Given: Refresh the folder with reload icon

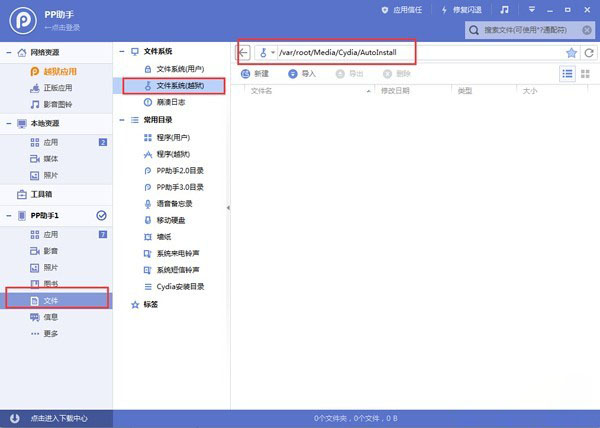Looking at the screenshot, I should [x=589, y=53].
